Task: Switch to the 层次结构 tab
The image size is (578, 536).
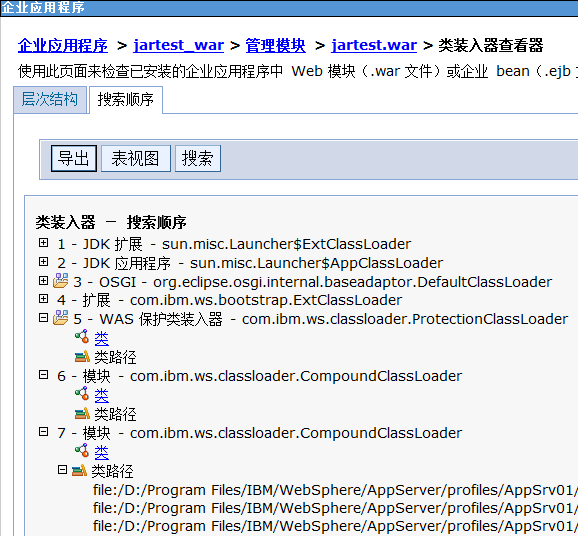Action: click(x=50, y=100)
